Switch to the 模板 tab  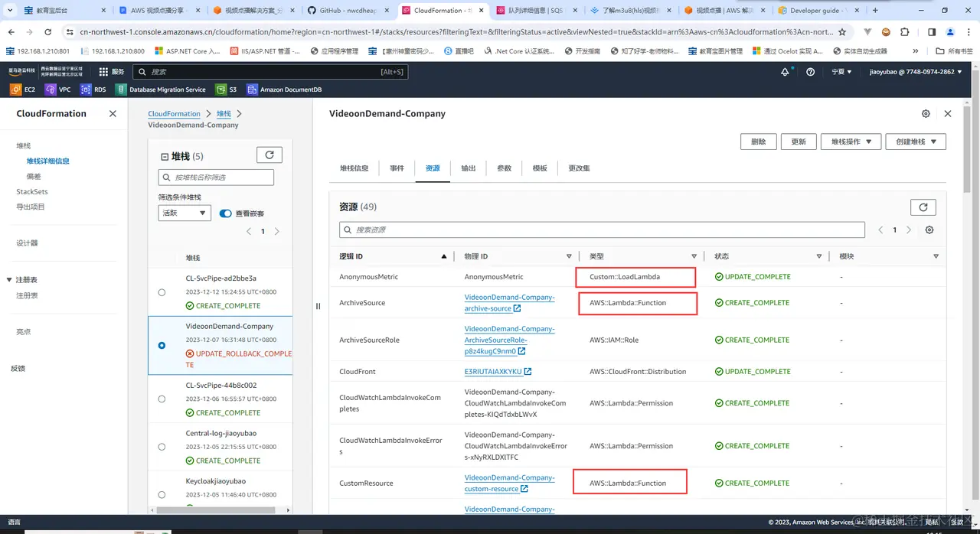(x=540, y=168)
